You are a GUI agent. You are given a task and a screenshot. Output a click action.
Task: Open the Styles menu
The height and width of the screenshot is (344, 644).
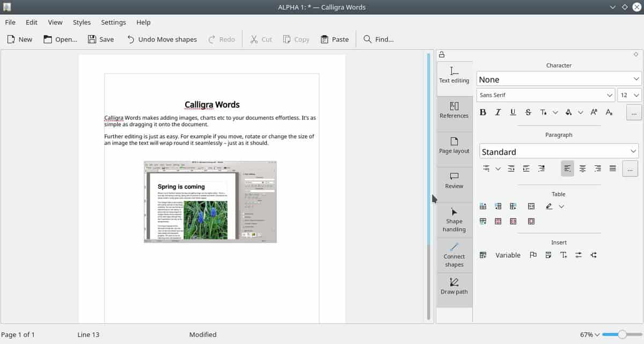point(81,22)
